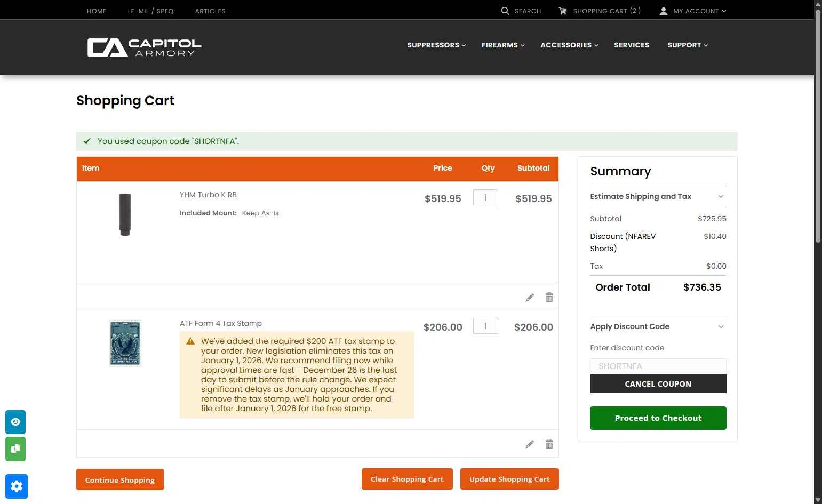Click the Shopping Cart page heading
This screenshot has width=822, height=504.
125,100
